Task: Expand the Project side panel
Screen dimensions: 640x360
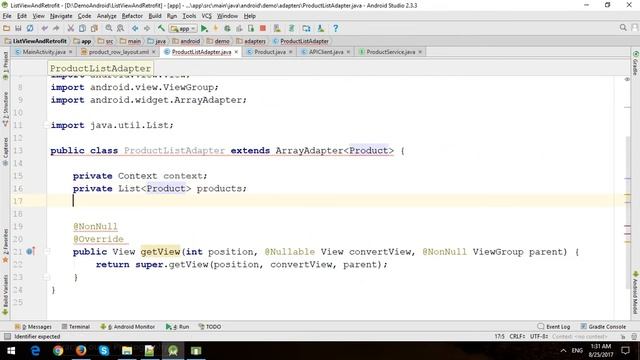Action: [5, 65]
